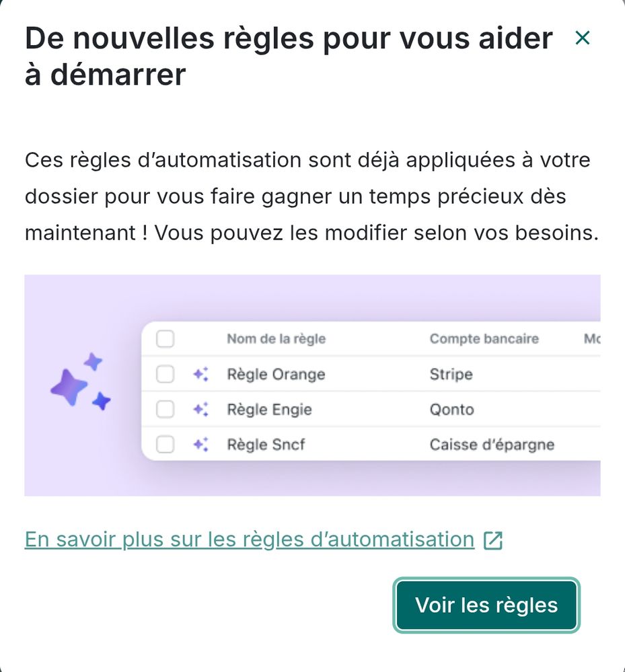Viewport: 625px width, 672px height.
Task: Click the external link icon
Action: [x=493, y=540]
